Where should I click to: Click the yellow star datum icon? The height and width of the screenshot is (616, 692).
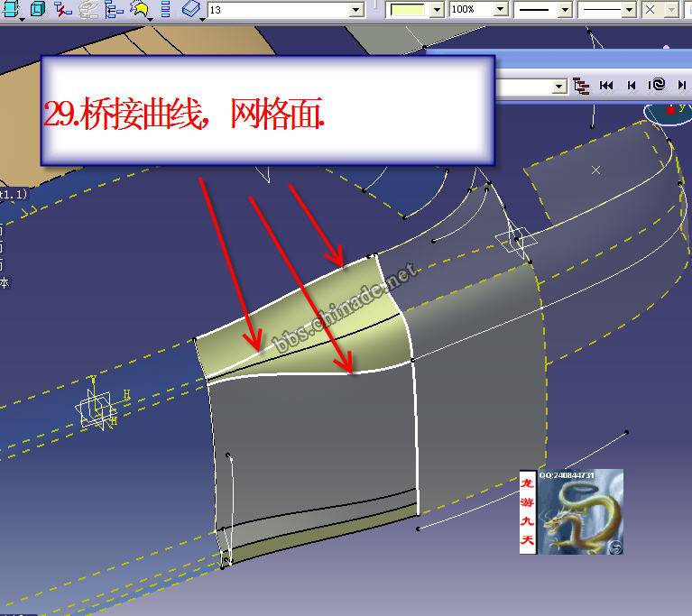[140, 8]
